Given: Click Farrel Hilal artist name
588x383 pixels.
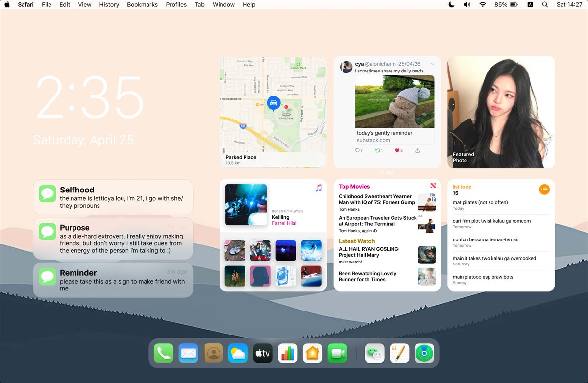Looking at the screenshot, I should (x=284, y=223).
